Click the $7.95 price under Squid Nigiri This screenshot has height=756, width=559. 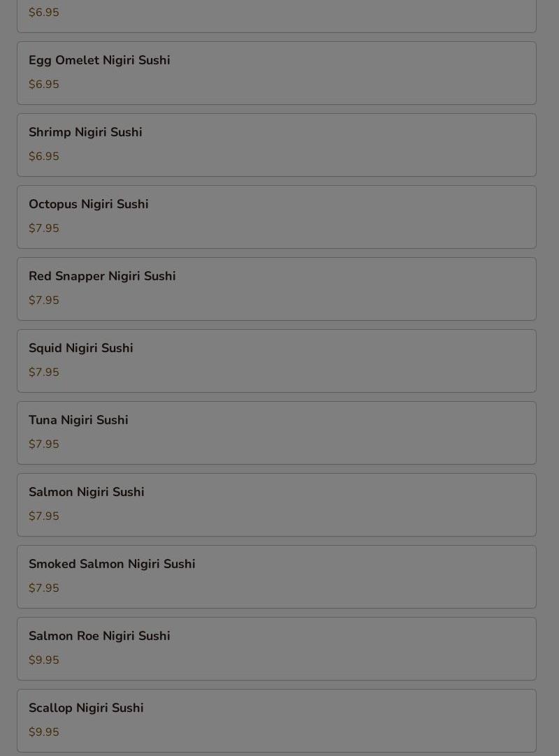(x=44, y=372)
